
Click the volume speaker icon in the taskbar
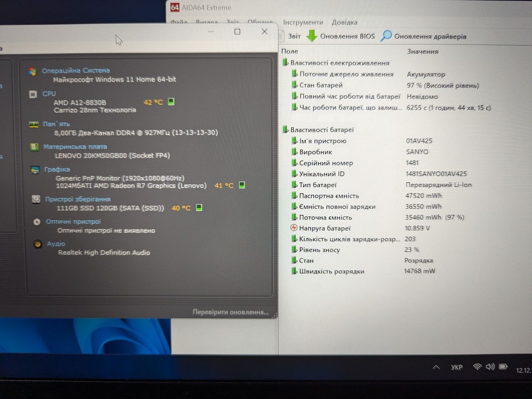[x=490, y=367]
